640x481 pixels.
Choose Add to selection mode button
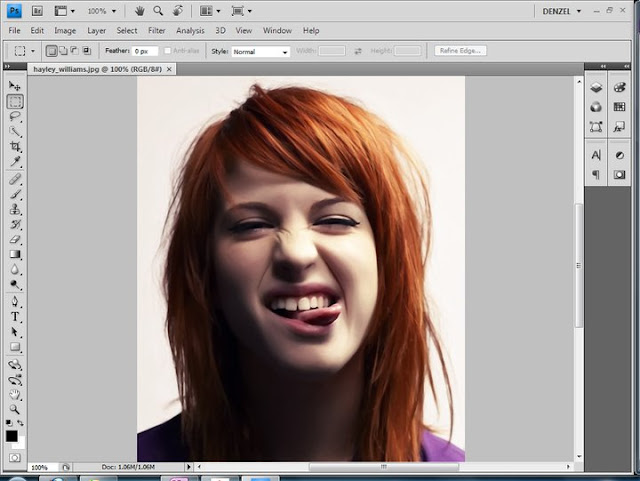[x=63, y=51]
